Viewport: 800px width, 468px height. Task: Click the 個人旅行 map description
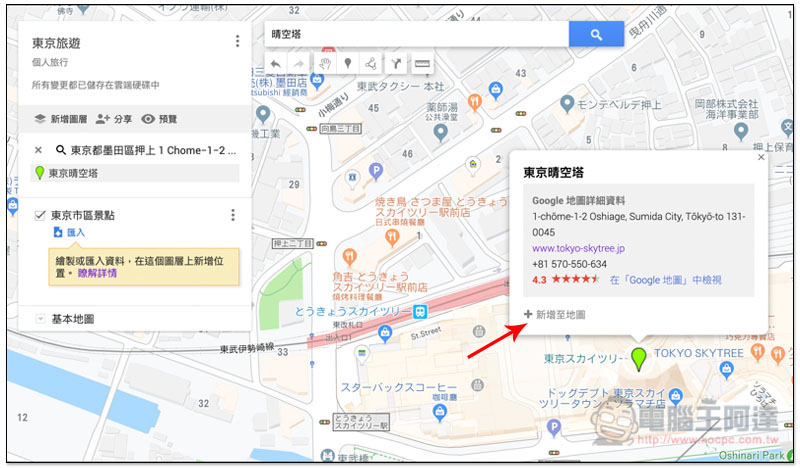[x=50, y=62]
